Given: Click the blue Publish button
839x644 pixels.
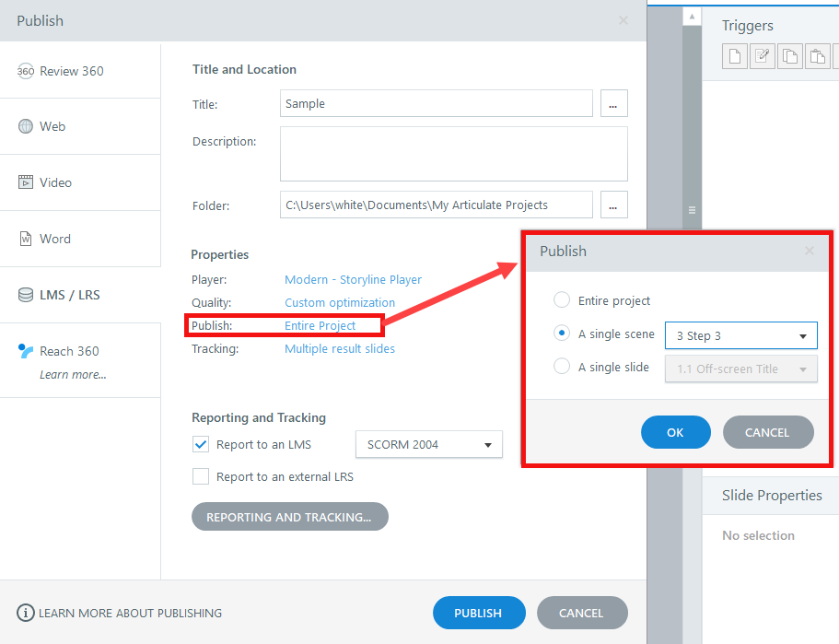Looking at the screenshot, I should tap(479, 613).
